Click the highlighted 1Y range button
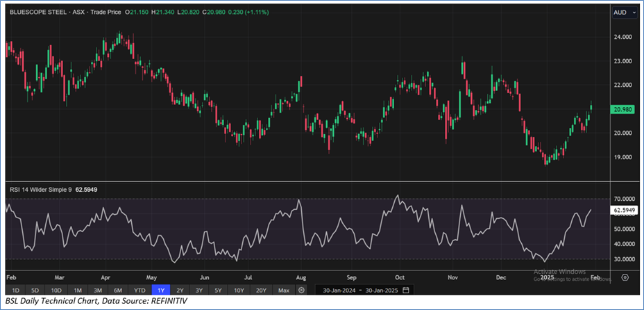The width and height of the screenshot is (644, 310). point(161,290)
